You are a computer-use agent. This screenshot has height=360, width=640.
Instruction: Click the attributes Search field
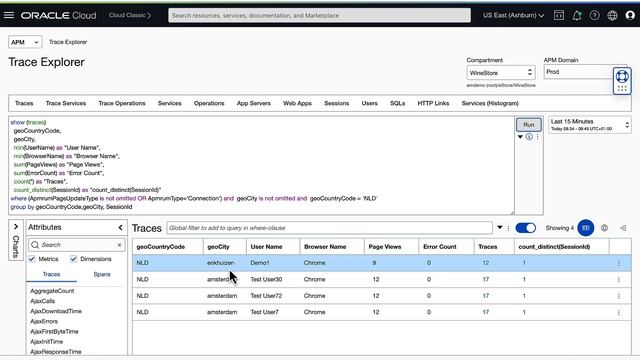coord(76,245)
